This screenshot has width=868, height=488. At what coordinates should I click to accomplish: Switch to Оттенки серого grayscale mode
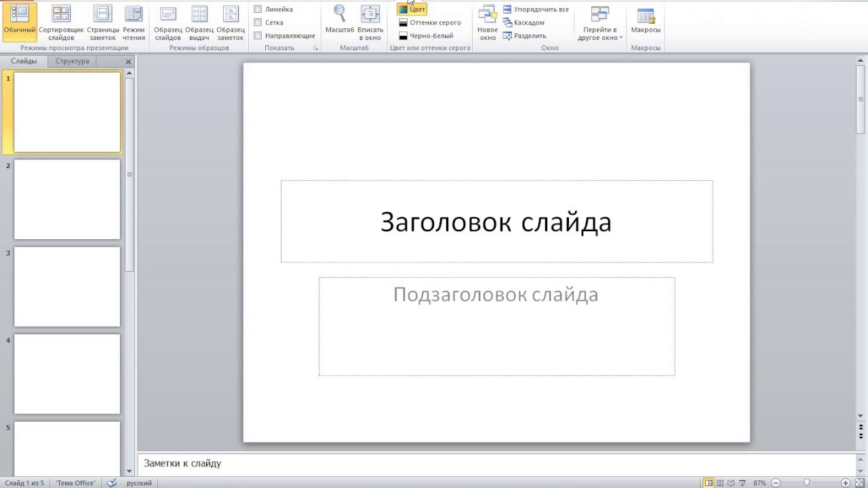pos(430,22)
